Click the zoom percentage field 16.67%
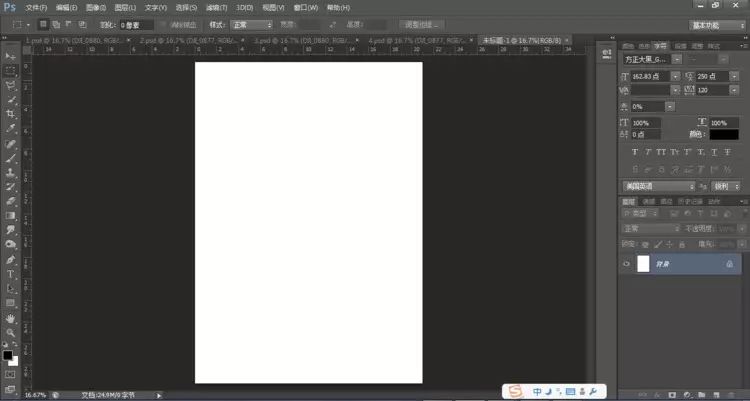 tap(35, 395)
